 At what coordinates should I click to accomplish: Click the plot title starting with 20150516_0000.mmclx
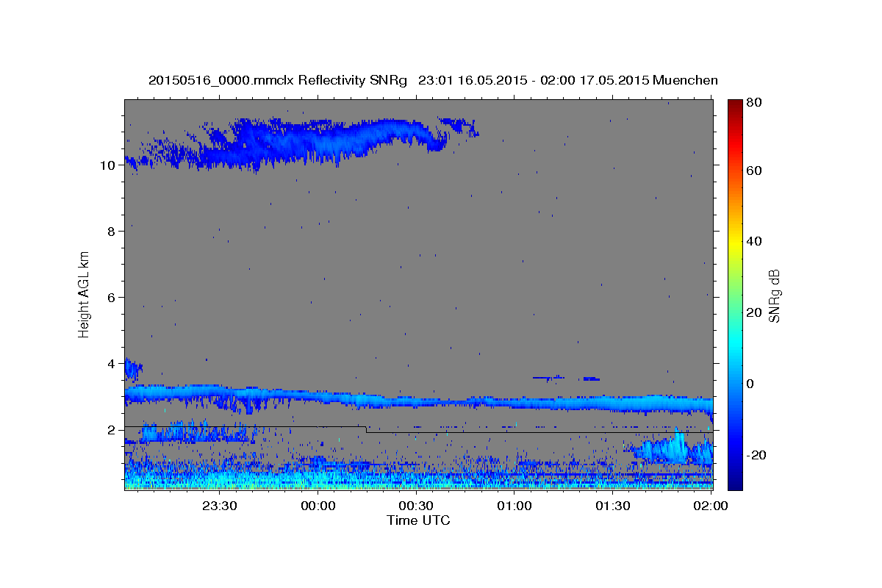tap(433, 80)
